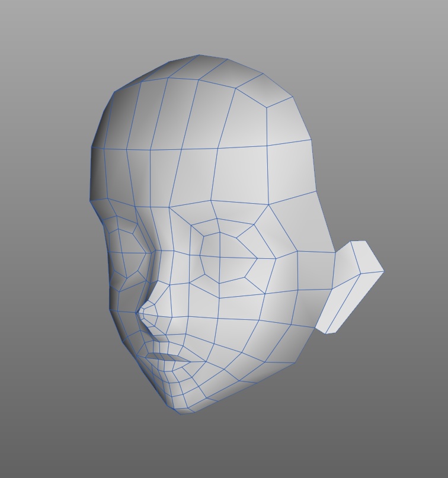Select the mouth opening on the head mesh

click(x=166, y=358)
